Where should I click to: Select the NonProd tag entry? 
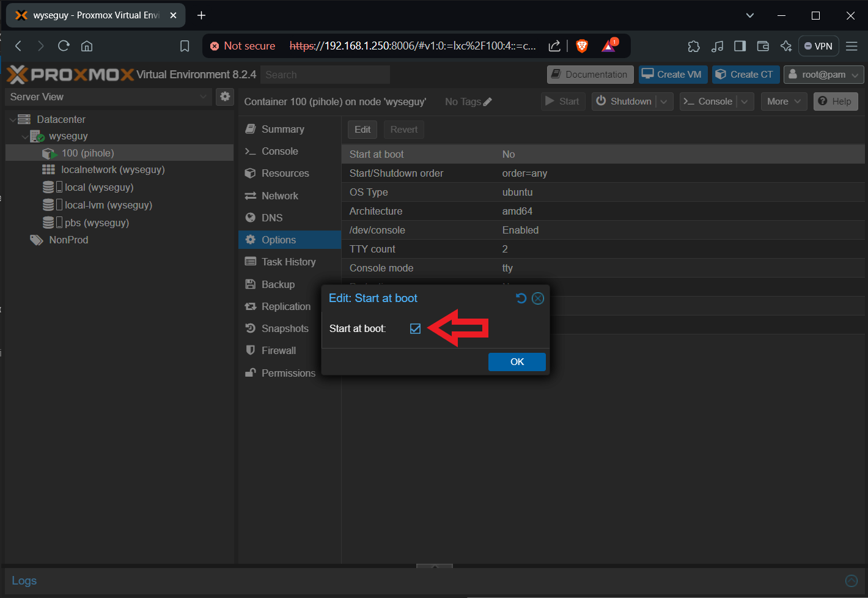68,240
